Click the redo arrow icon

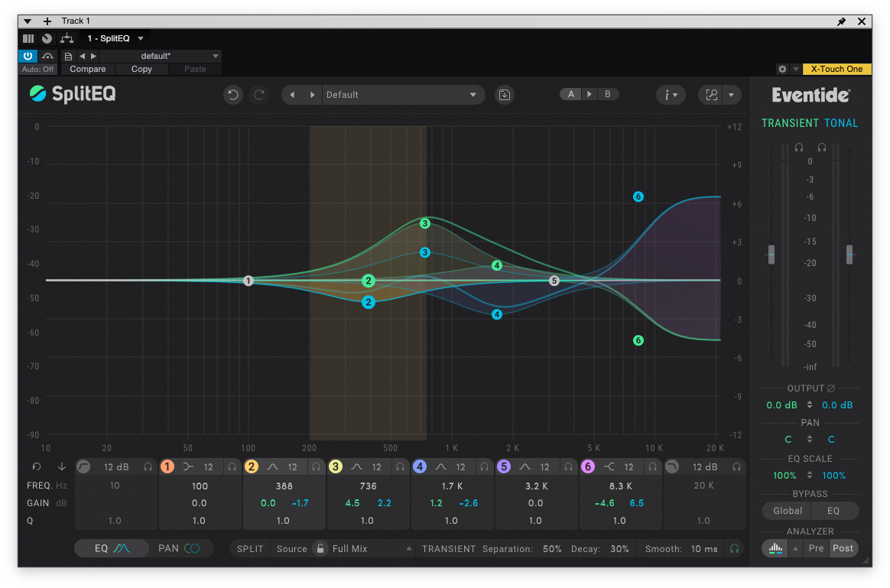pos(259,95)
